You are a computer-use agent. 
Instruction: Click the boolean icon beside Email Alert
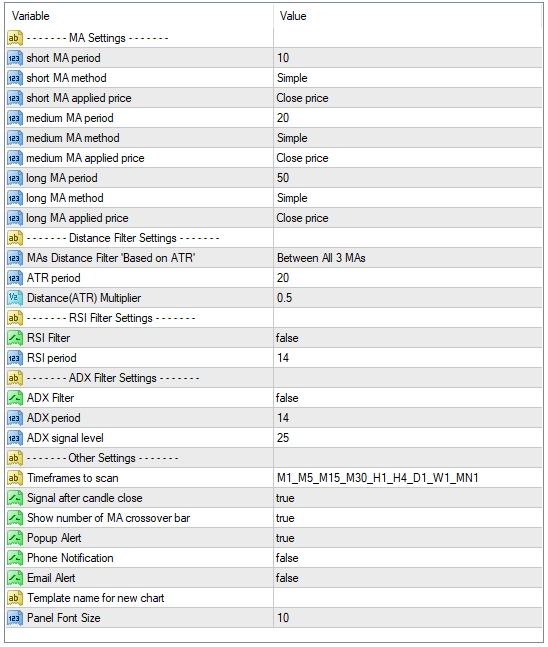click(x=14, y=578)
